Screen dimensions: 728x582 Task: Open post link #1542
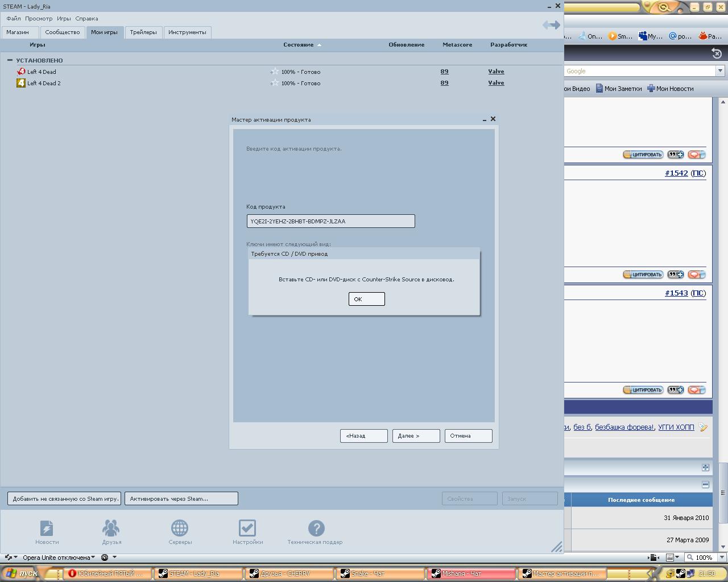[676, 173]
